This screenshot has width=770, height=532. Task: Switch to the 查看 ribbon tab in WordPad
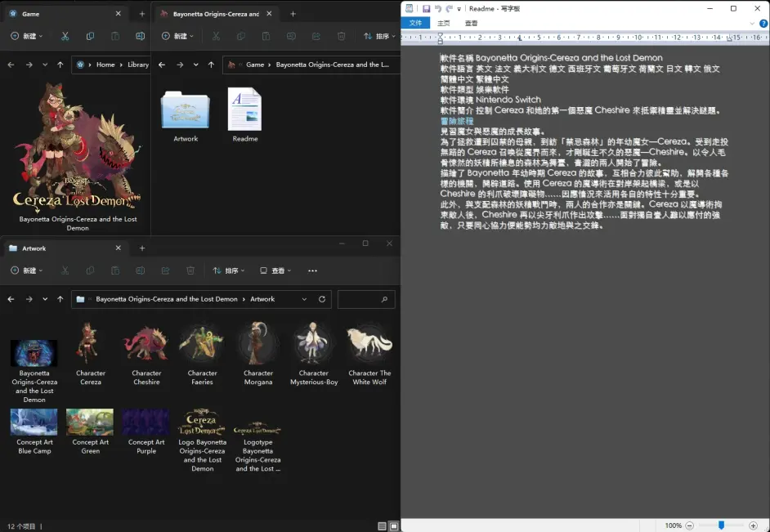click(471, 23)
